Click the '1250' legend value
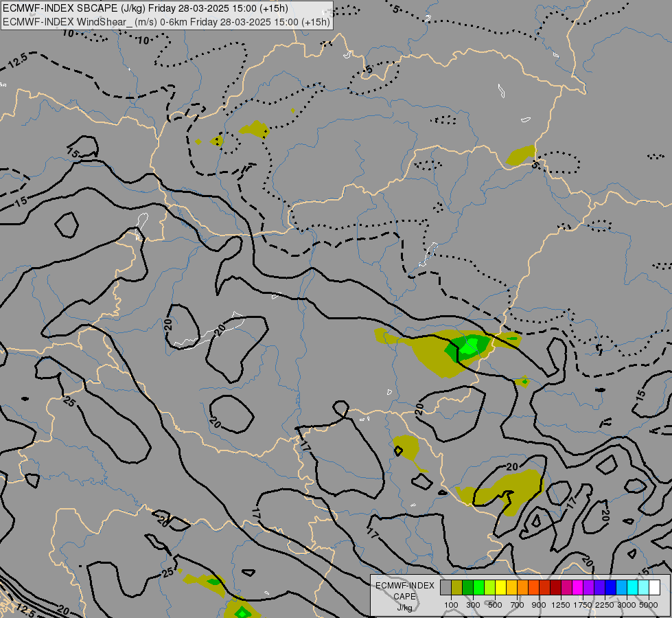The width and height of the screenshot is (672, 618). click(561, 605)
